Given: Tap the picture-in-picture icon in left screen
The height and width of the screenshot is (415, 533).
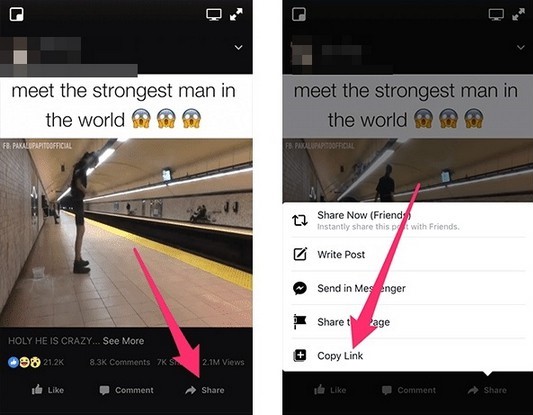Looking at the screenshot, I should point(16,15).
